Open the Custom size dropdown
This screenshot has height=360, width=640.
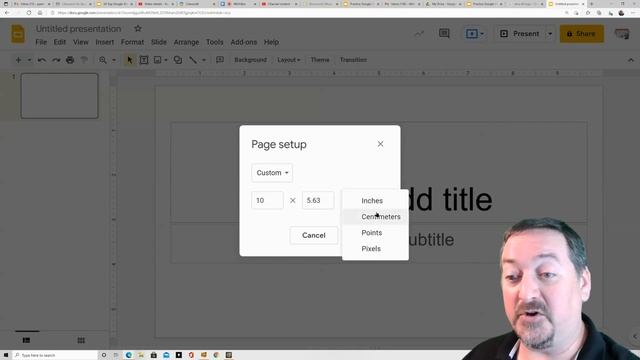[272, 173]
